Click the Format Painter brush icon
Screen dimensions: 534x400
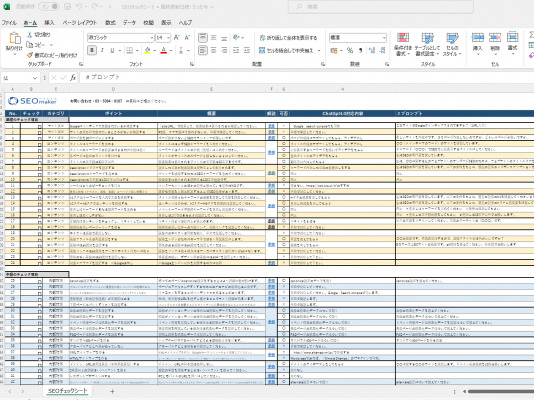30,55
